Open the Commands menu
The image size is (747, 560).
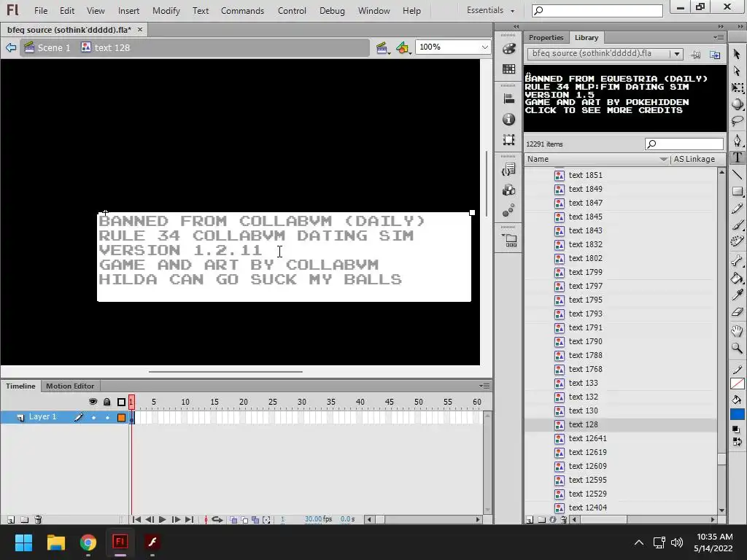pos(242,10)
